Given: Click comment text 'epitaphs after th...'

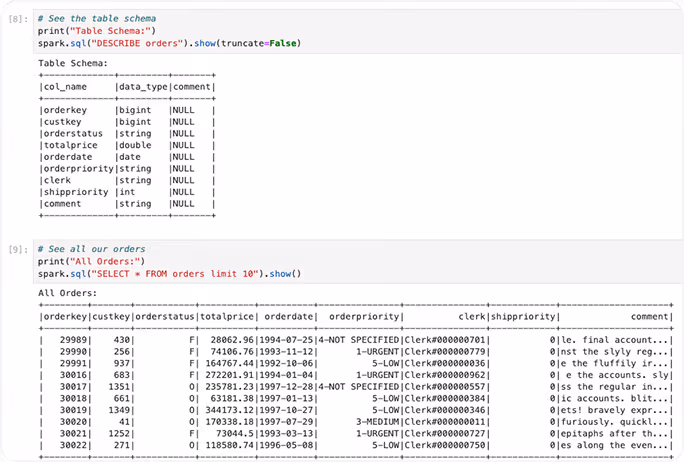Looking at the screenshot, I should 615,434.
